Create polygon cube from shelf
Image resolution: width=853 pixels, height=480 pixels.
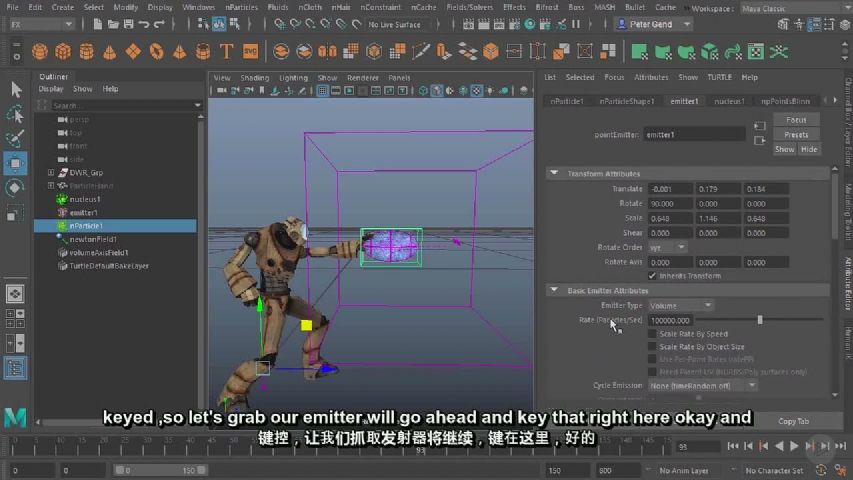pos(63,52)
